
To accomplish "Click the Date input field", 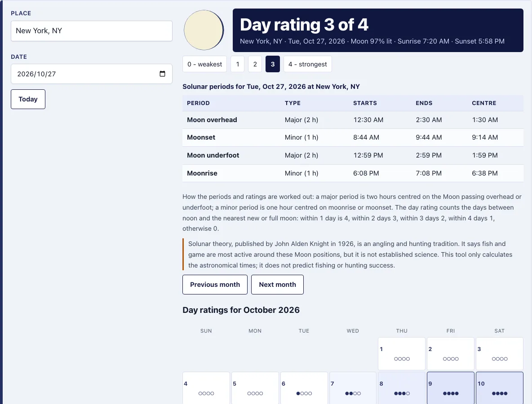I will (92, 74).
